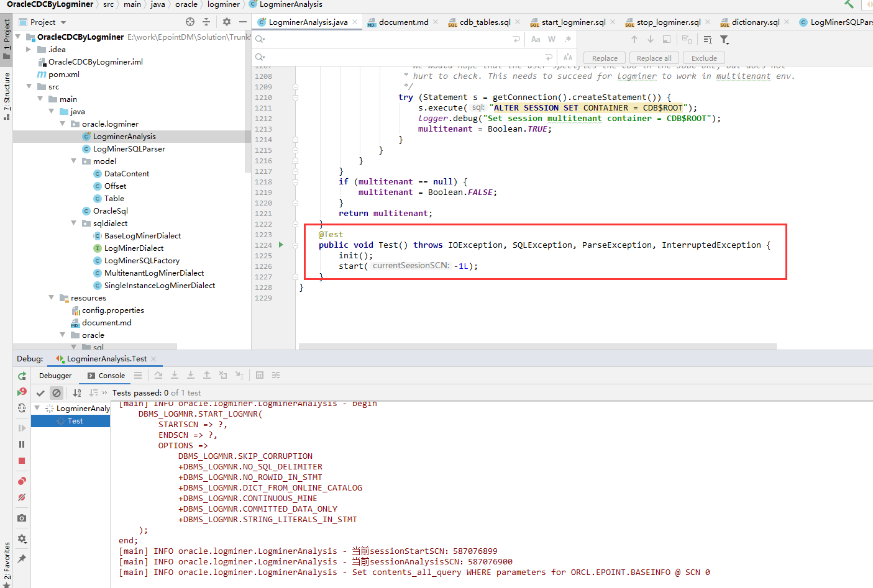Open search filter funnel in find bar
The height and width of the screenshot is (588, 873).
[724, 39]
